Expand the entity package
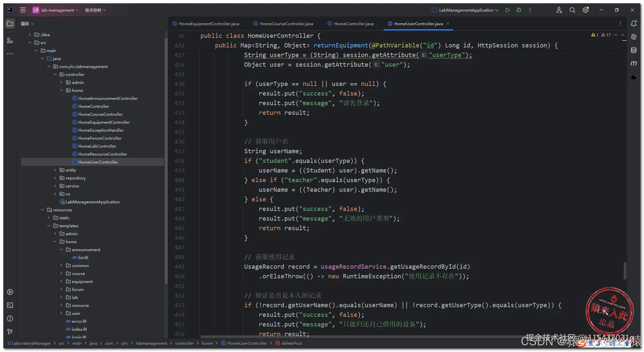 pyautogui.click(x=55, y=170)
